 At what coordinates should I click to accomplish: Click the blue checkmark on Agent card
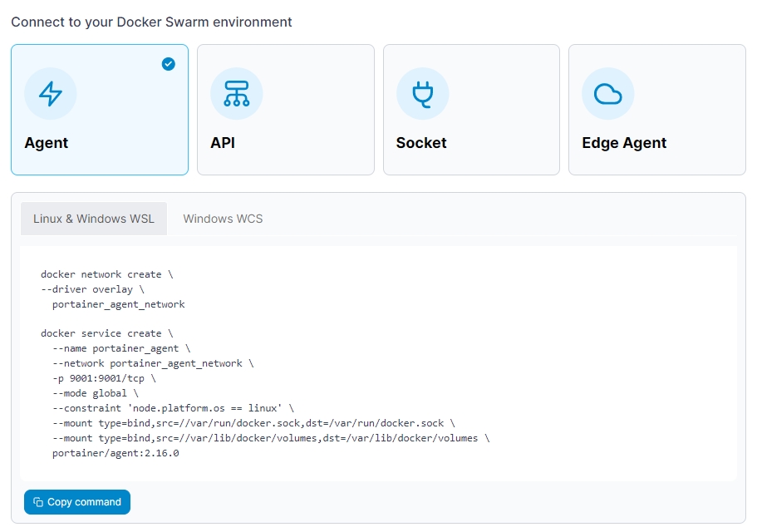pos(169,64)
